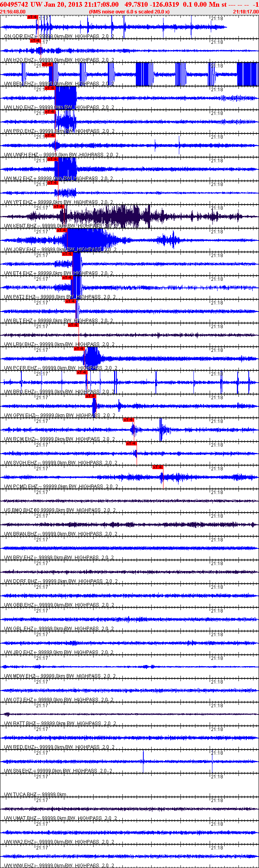Viewport: 259px width, 868px height.
Task: Click the event header '60495742 UW Jan 20, 2013'
Action: 40,4
